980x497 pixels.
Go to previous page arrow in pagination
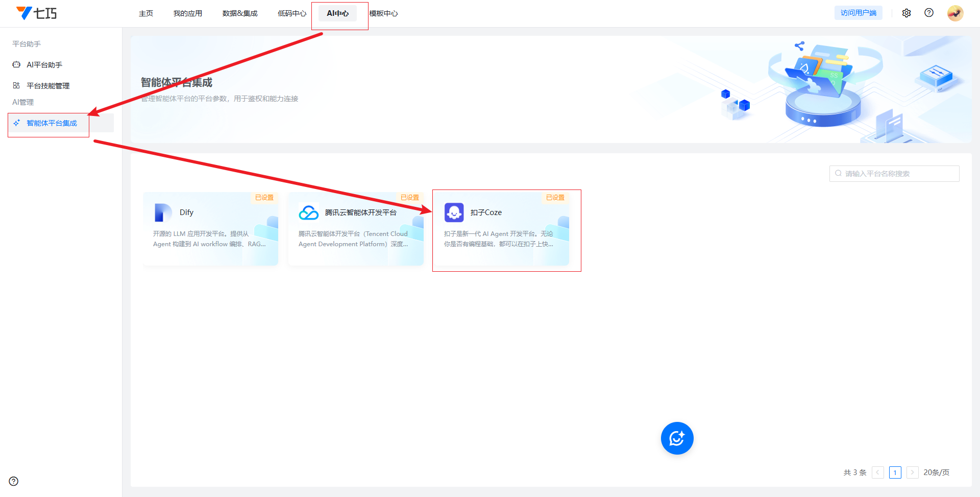pyautogui.click(x=878, y=472)
